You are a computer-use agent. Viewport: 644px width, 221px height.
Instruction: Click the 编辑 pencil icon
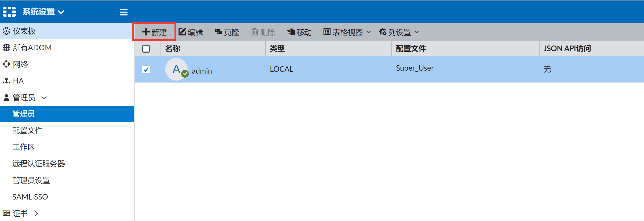[182, 32]
